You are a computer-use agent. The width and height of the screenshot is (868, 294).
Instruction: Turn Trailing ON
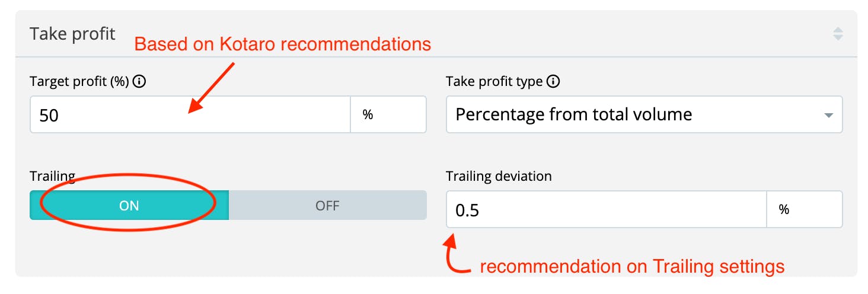point(129,205)
